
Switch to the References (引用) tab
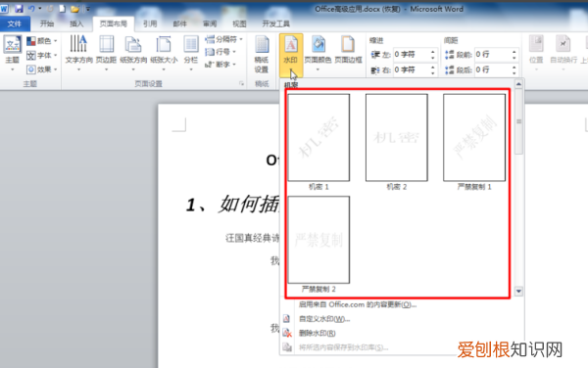tap(150, 23)
